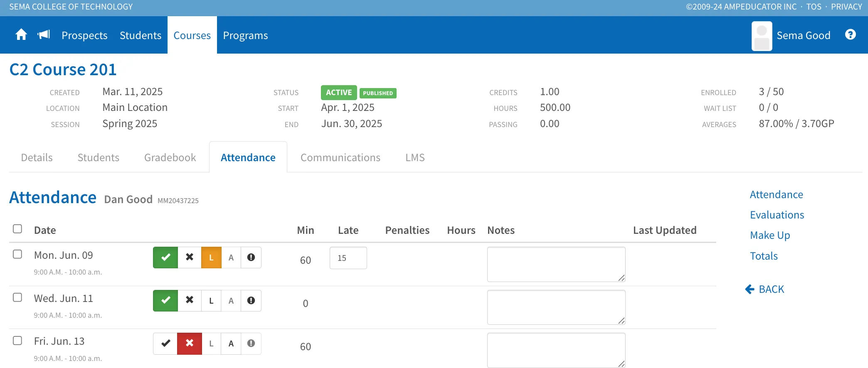The height and width of the screenshot is (368, 868).
Task: Open the Communications tab
Action: (x=340, y=158)
